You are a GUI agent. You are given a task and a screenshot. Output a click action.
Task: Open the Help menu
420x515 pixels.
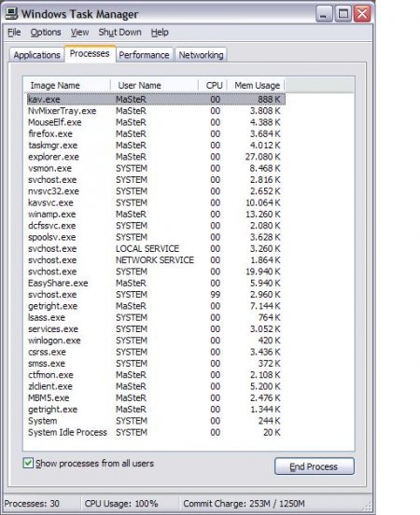point(160,32)
